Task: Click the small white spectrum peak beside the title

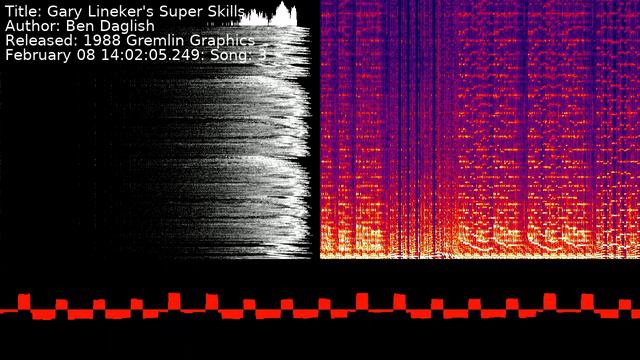Action: coord(268,14)
